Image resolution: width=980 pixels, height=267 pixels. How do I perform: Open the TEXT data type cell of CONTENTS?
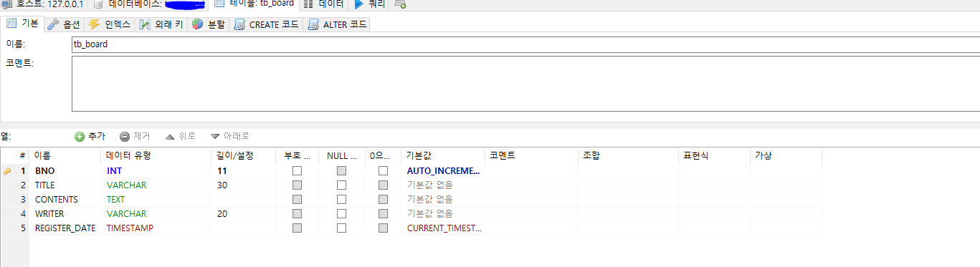click(x=156, y=199)
